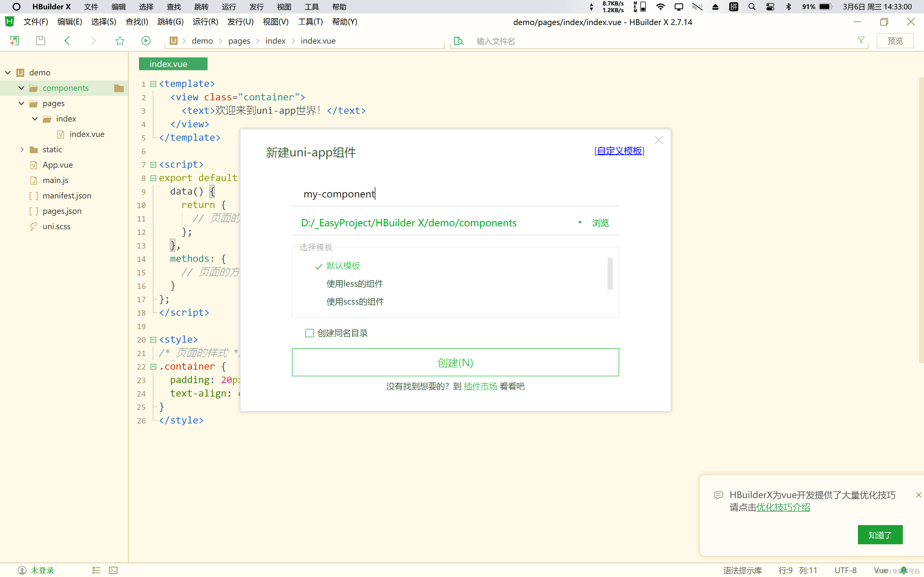The image size is (924, 577).
Task: Open the component path dropdown arrow
Action: (580, 222)
